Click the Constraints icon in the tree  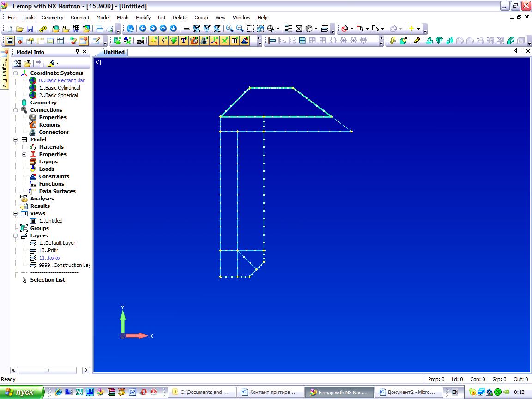pos(33,176)
